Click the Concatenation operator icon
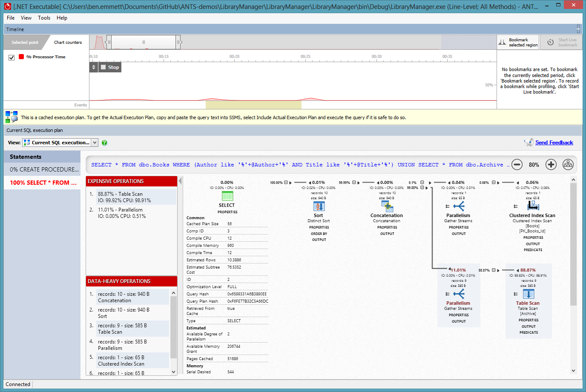The width and height of the screenshot is (586, 392). point(387,206)
